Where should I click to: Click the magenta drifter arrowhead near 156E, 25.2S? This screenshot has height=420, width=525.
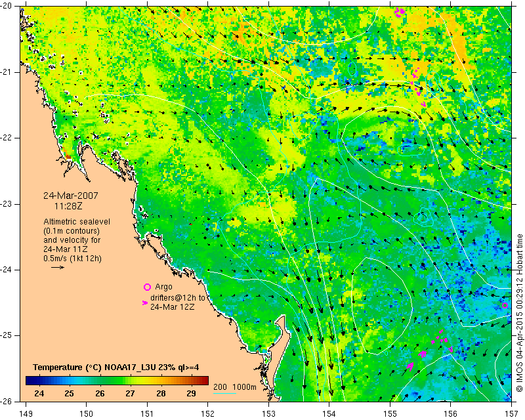pyautogui.click(x=451, y=349)
